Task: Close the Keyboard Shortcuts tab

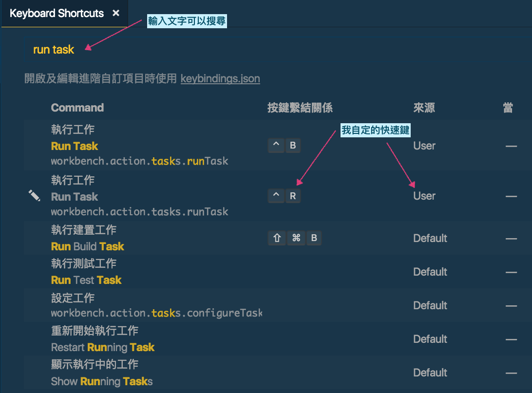Action: click(116, 13)
